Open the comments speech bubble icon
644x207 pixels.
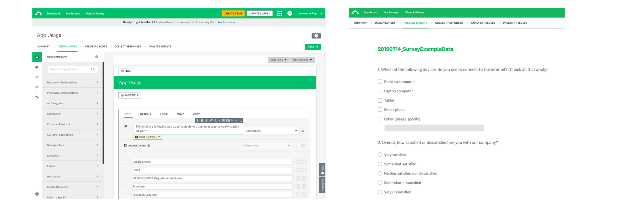[316, 36]
